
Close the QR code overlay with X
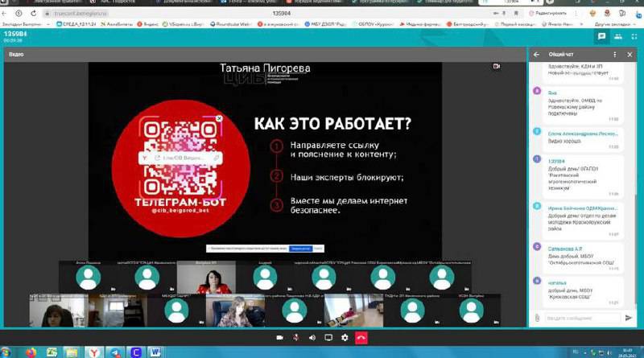click(x=219, y=118)
